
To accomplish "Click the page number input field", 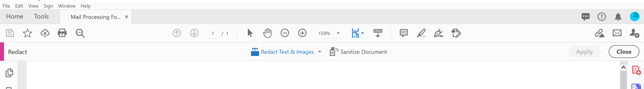I will click(213, 33).
